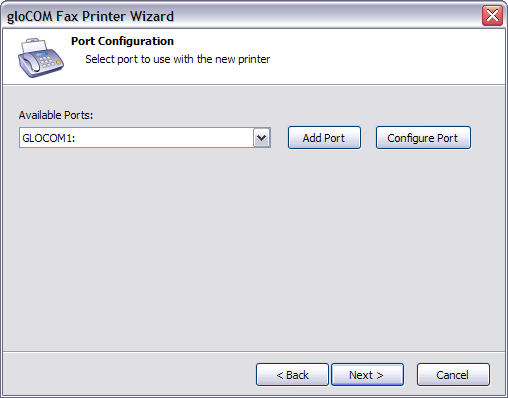Click the horizontal separator line above the footer buttons

coord(254,351)
